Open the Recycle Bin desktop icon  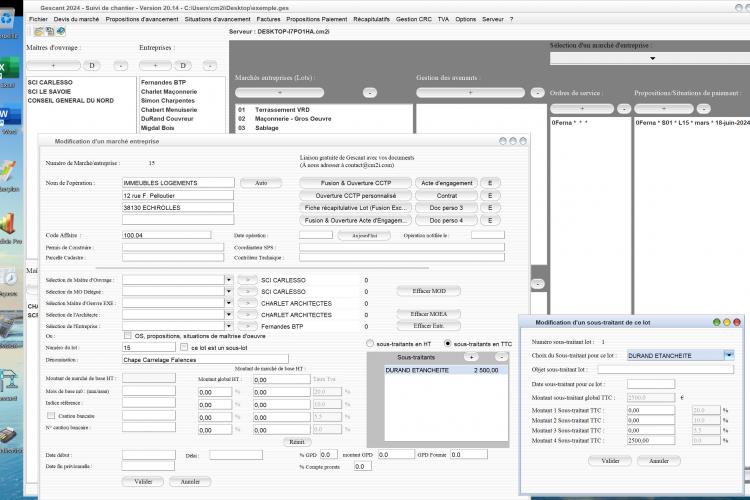tap(9, 19)
